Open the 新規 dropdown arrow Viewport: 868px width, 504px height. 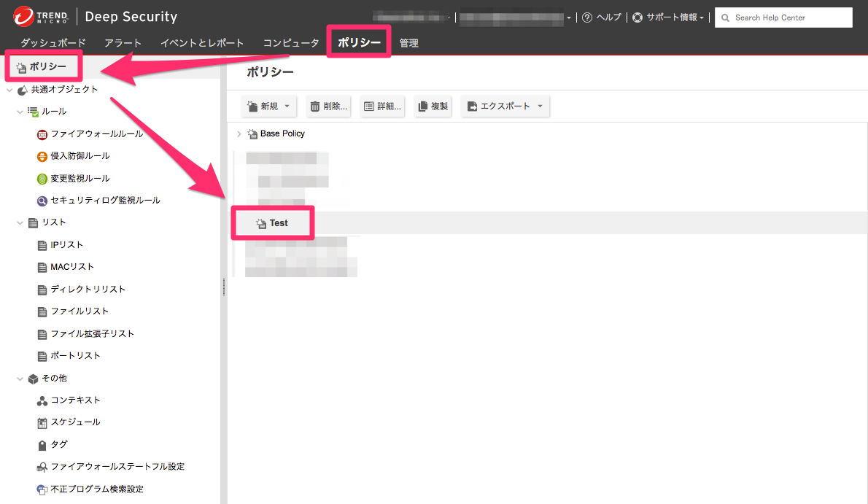pos(287,106)
